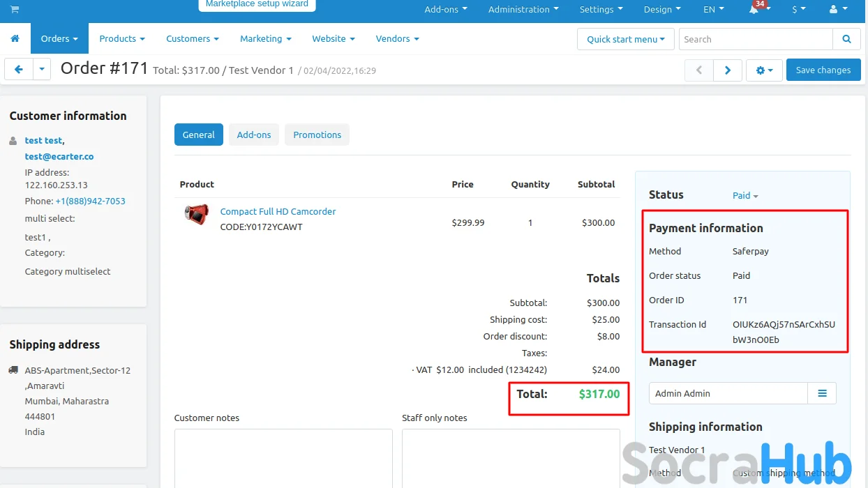Switch to the General tab
The width and height of the screenshot is (868, 488).
click(x=199, y=135)
